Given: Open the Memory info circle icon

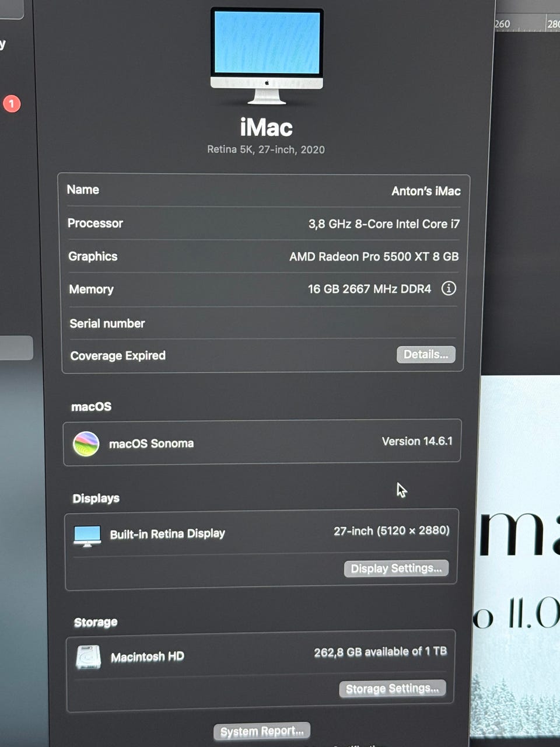Looking at the screenshot, I should tap(449, 288).
